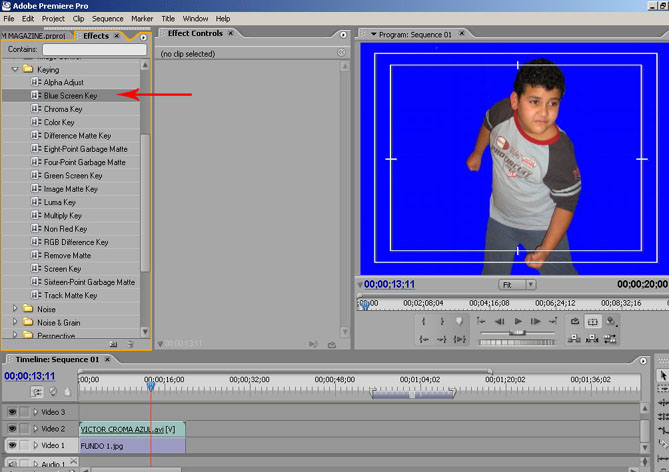The width and height of the screenshot is (669, 472).
Task: Select the Blue Screen Key effect
Action: (x=70, y=96)
